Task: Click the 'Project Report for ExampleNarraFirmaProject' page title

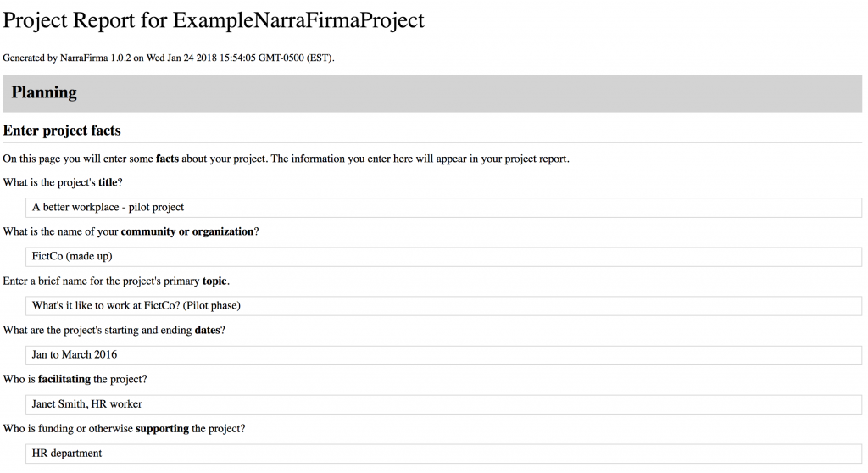Action: click(214, 20)
